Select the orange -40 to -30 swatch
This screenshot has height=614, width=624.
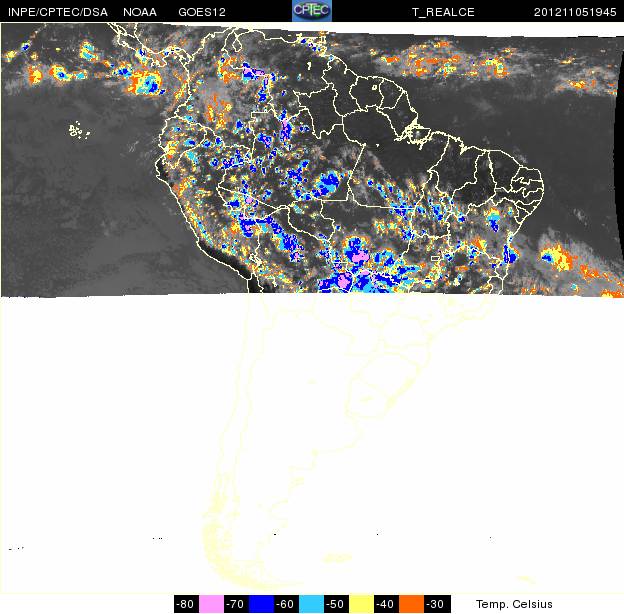click(411, 604)
